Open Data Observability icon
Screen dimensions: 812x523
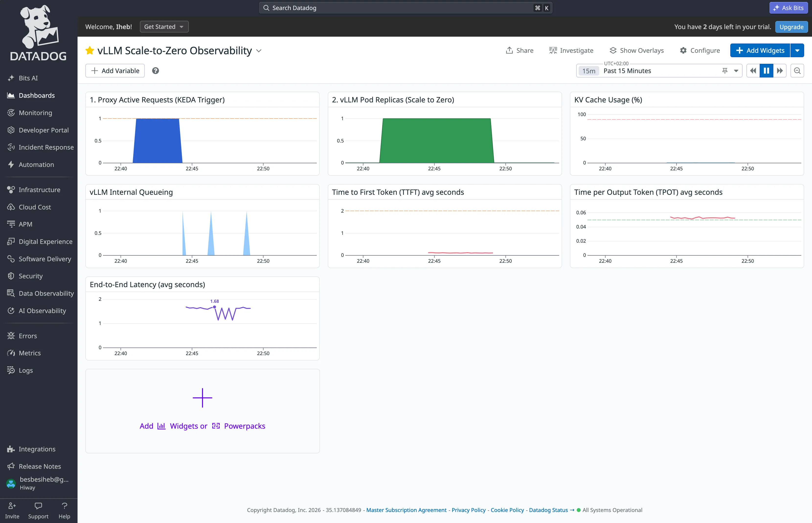coord(11,294)
